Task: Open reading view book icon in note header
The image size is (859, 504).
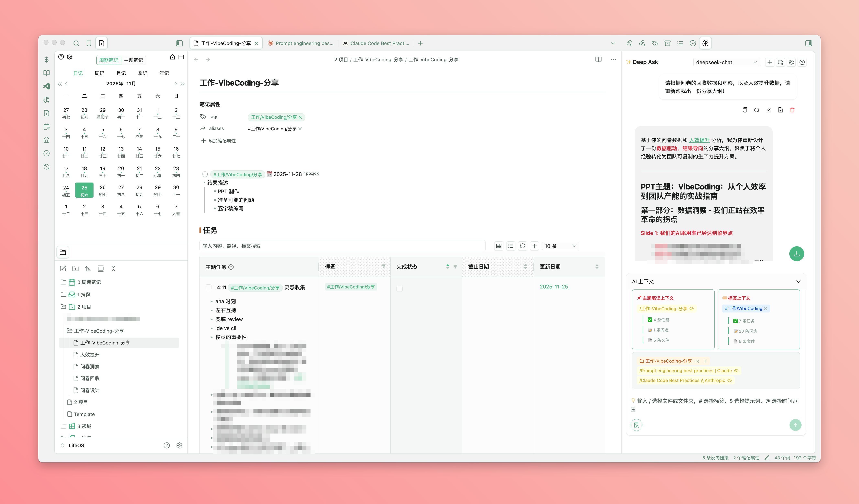Action: pos(598,60)
